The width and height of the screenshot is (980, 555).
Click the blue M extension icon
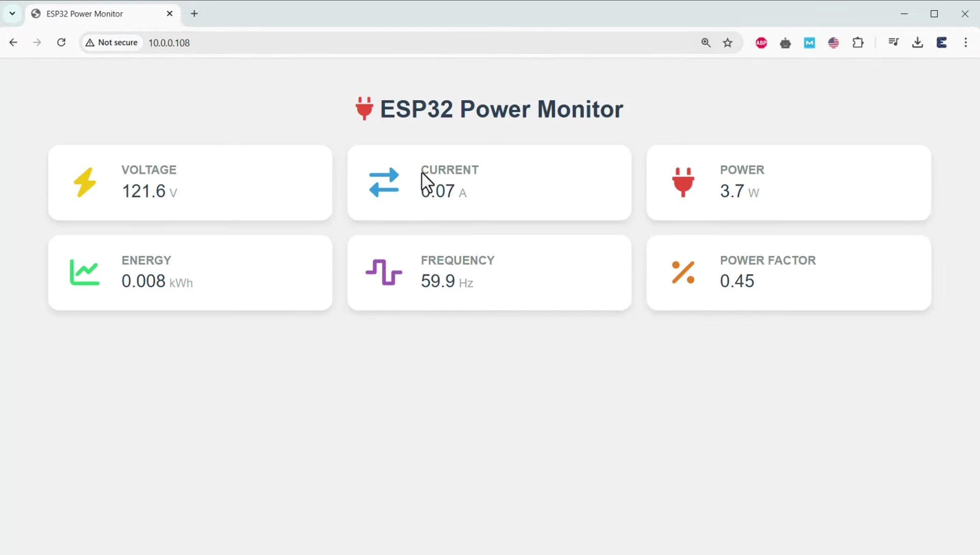[x=810, y=43]
